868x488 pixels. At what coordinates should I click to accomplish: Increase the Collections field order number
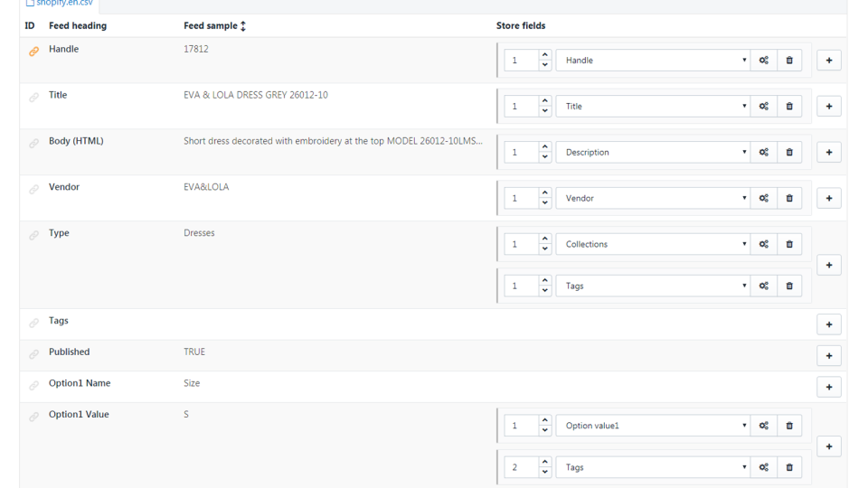(544, 239)
